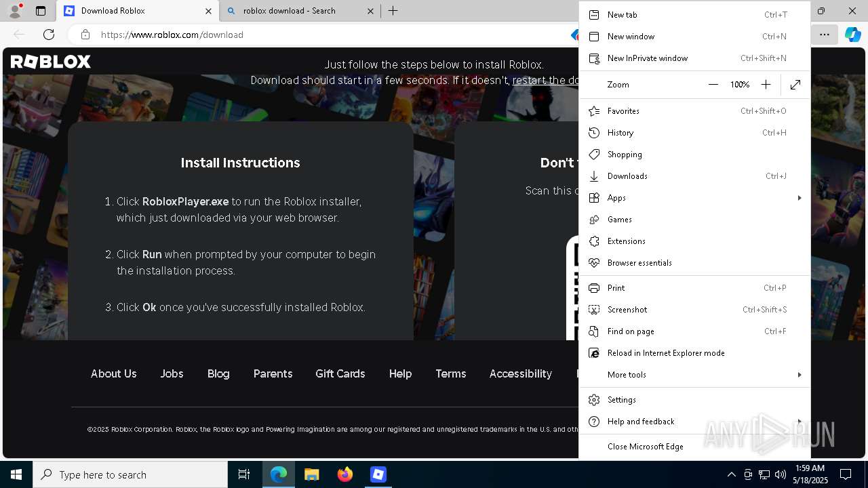Viewport: 868px width, 488px height.
Task: Switch to roblox download - Search tab
Action: click(302, 11)
